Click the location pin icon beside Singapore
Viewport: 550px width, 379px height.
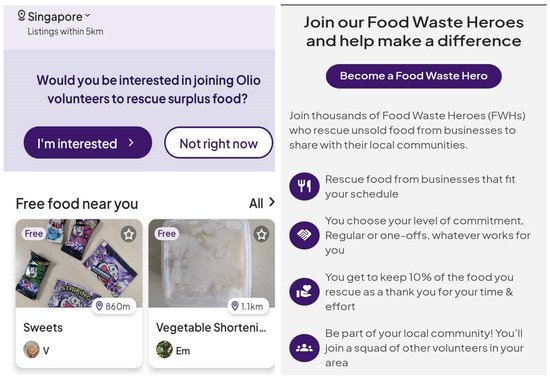(x=21, y=16)
